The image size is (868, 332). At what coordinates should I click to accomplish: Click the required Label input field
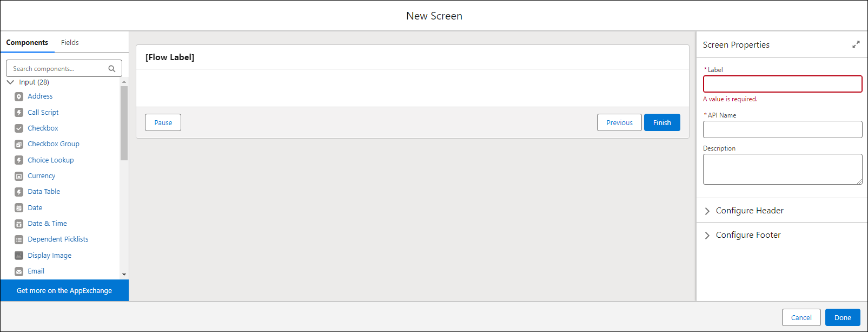tap(783, 84)
